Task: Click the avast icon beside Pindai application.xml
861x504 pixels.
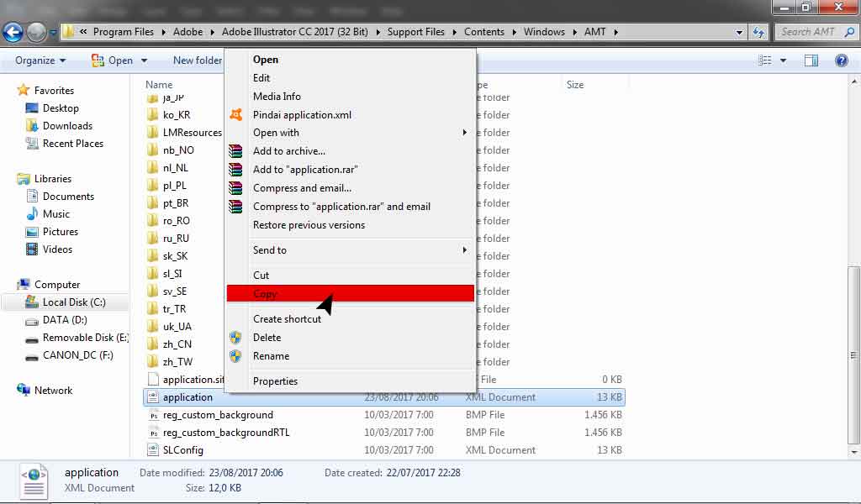Action: coord(235,114)
